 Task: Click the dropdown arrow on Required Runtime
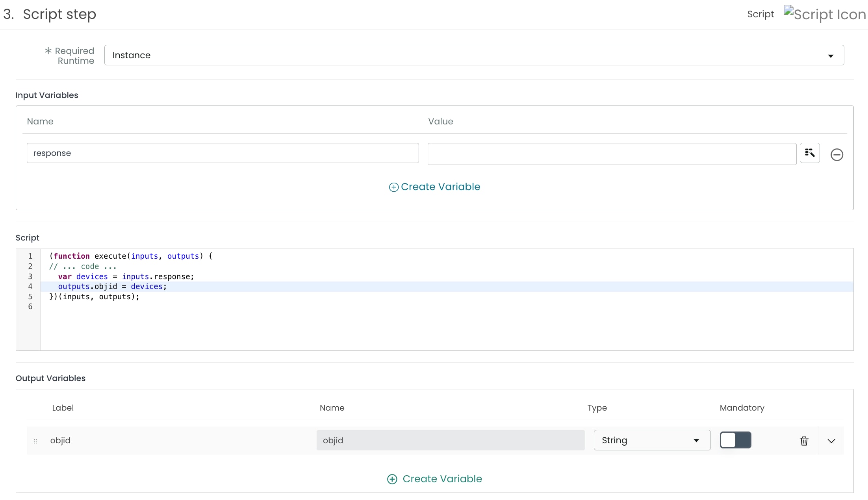[x=831, y=56]
